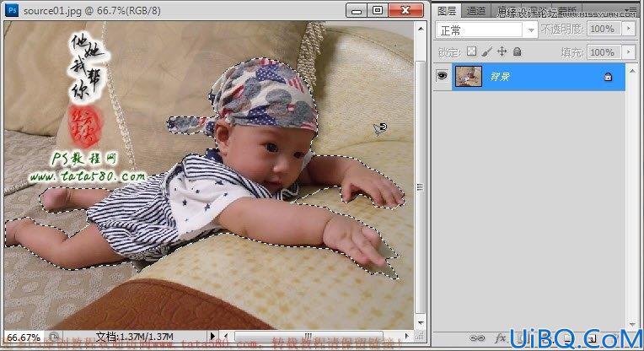Open the opacity slider arrow
This screenshot has height=351, width=644.
(x=628, y=29)
